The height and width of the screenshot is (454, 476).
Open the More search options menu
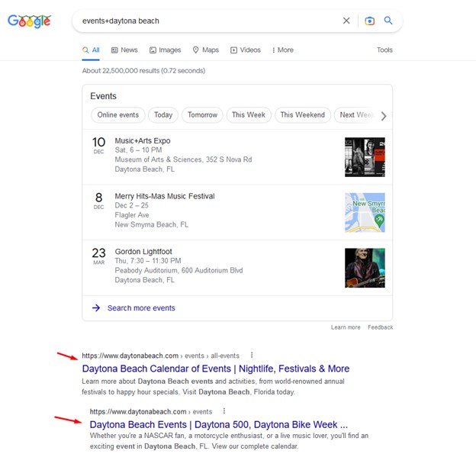click(x=282, y=50)
